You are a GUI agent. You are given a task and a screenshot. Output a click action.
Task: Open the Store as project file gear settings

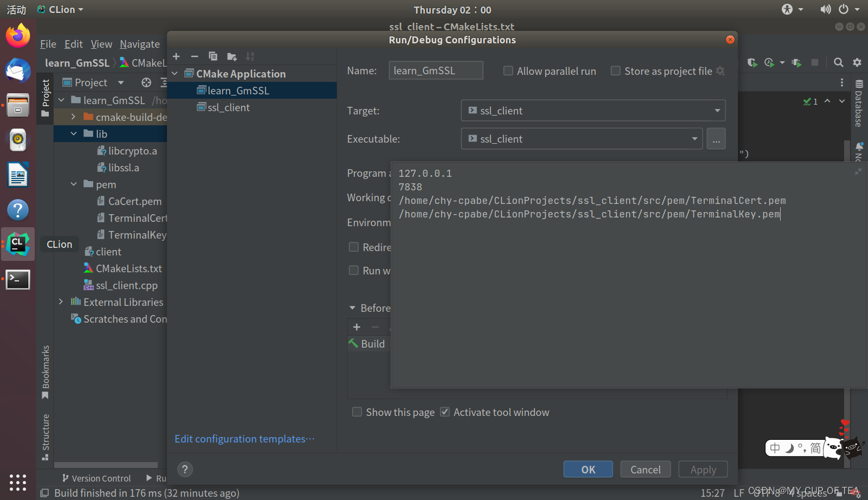click(x=721, y=71)
